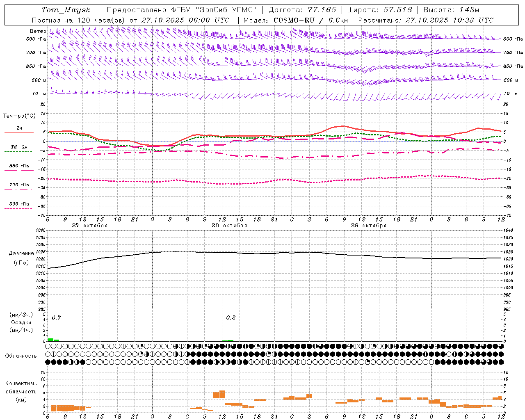Click the 29 октября date label
This screenshot has height=420, width=525.
tap(369, 226)
